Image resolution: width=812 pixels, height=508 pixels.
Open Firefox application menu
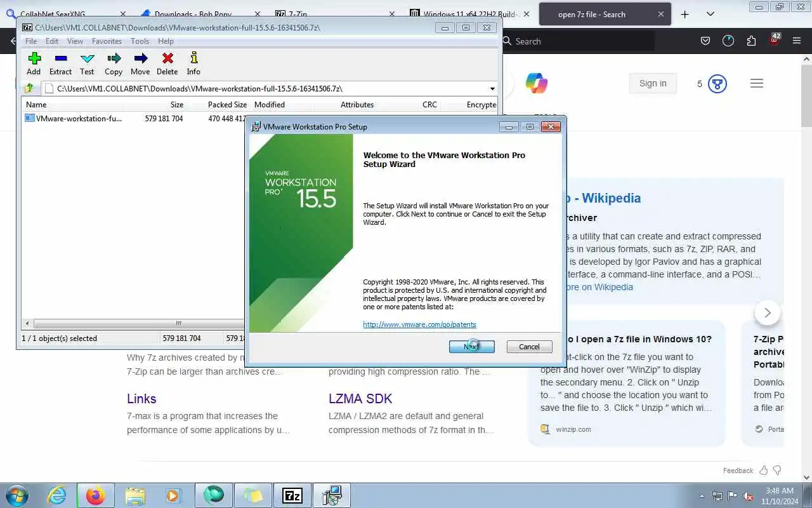pos(797,41)
